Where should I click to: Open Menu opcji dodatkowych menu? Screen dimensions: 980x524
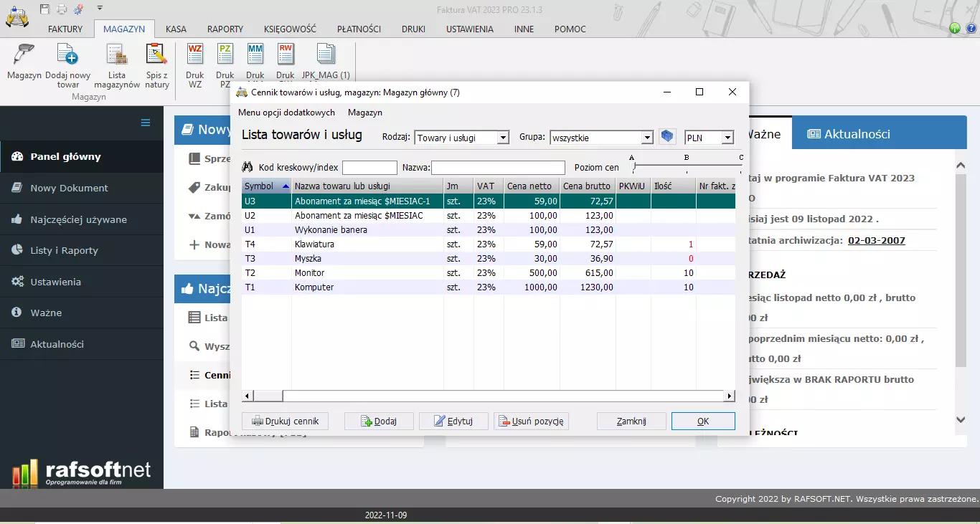click(x=286, y=113)
